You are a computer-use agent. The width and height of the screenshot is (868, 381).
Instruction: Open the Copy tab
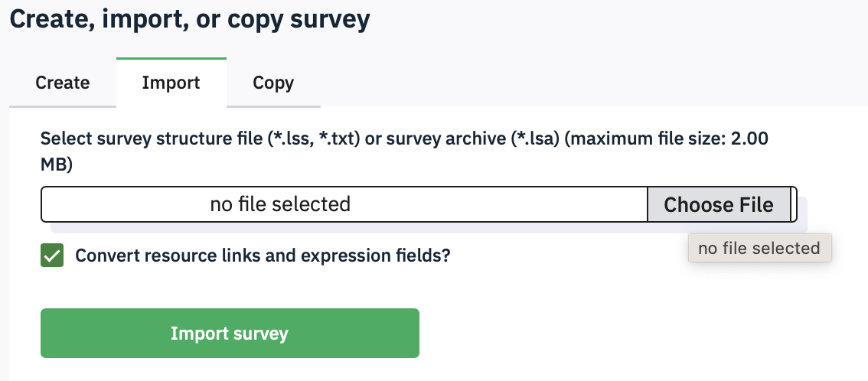point(273,83)
